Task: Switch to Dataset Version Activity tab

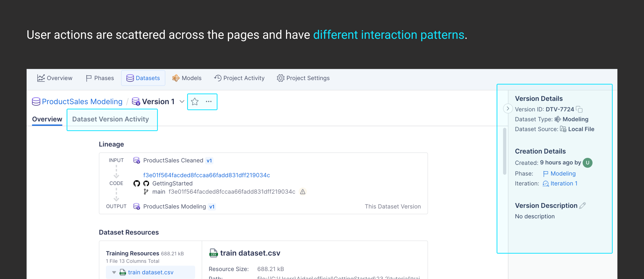Action: (110, 119)
